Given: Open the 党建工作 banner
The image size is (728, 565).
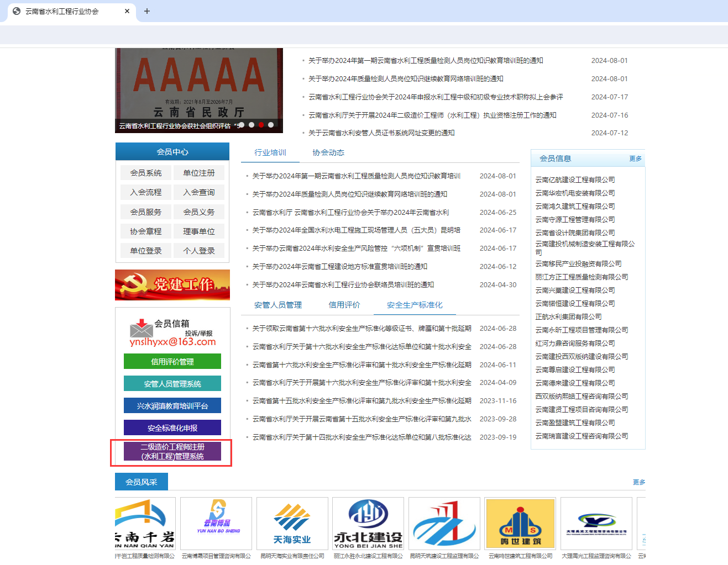Looking at the screenshot, I should [x=172, y=285].
